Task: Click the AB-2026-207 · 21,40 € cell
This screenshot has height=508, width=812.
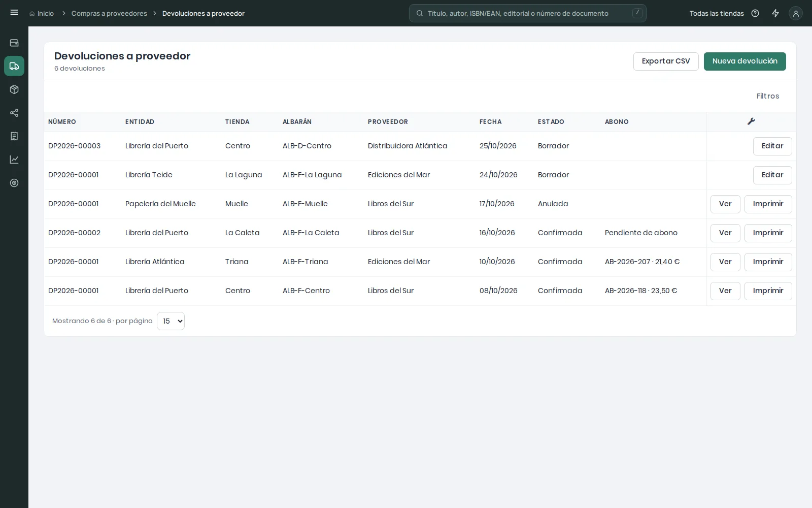Action: click(642, 262)
